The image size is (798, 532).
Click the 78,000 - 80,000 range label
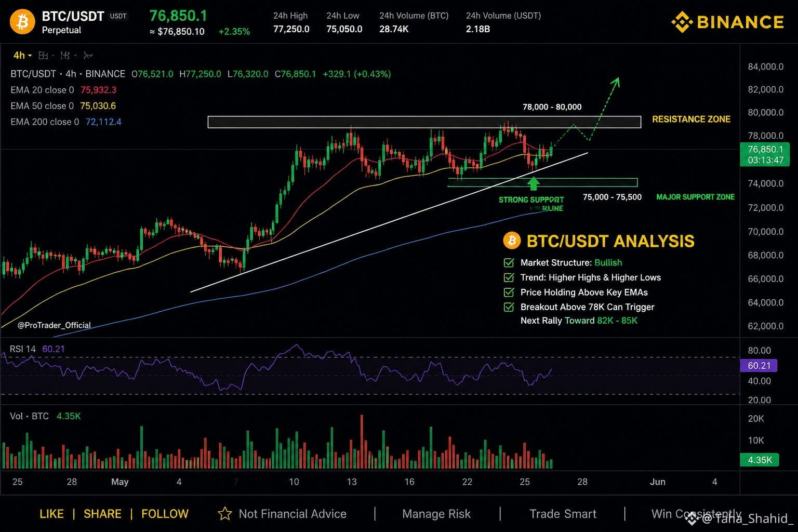[552, 107]
